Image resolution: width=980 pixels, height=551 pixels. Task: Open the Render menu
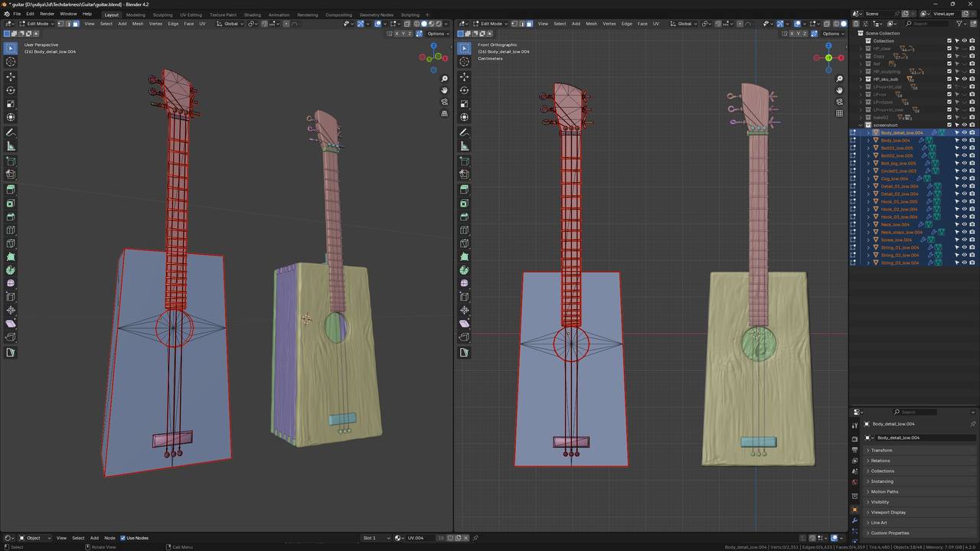pos(47,14)
